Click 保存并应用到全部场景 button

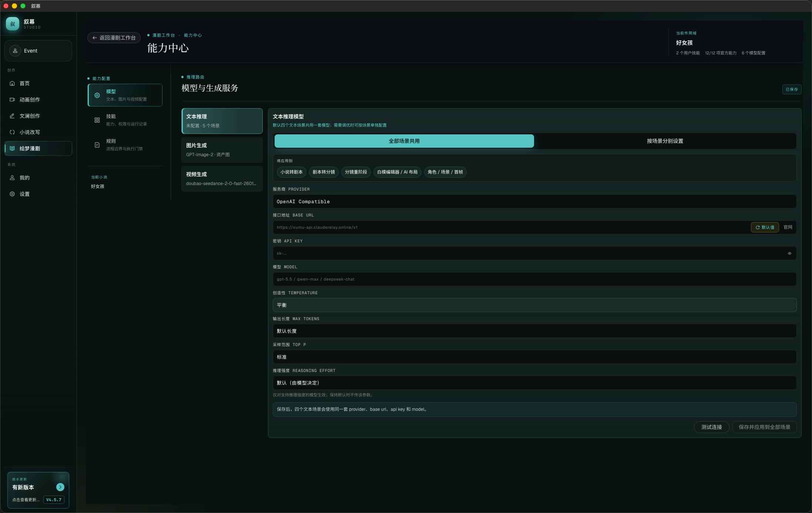pos(764,427)
